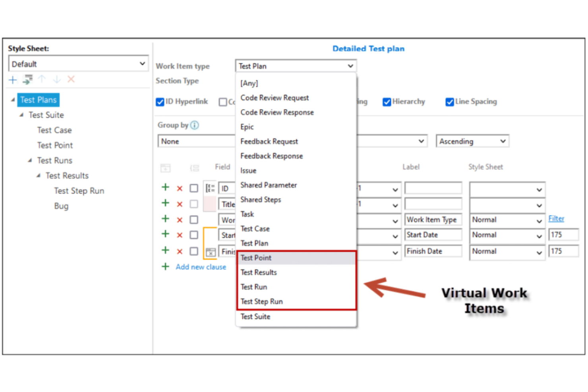Delete the Finish Date row

[180, 251]
